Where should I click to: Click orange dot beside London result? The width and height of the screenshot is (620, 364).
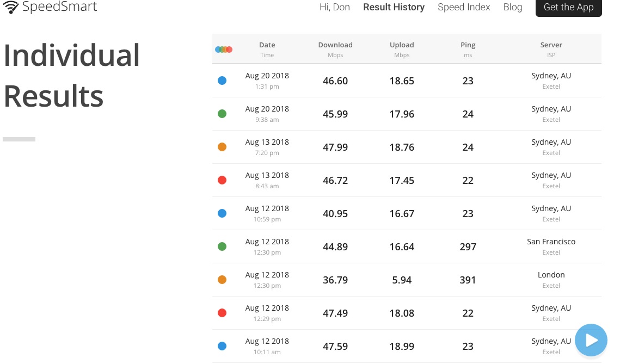(x=222, y=280)
